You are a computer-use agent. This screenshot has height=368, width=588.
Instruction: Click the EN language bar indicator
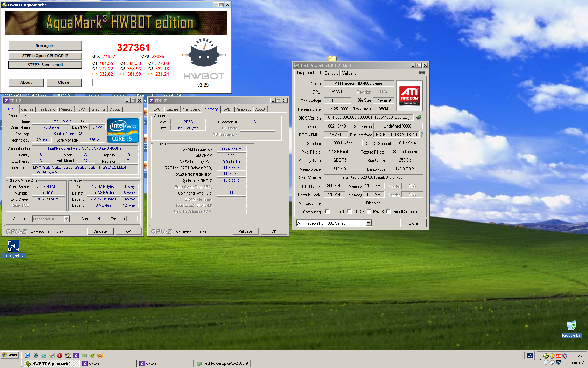(530, 355)
